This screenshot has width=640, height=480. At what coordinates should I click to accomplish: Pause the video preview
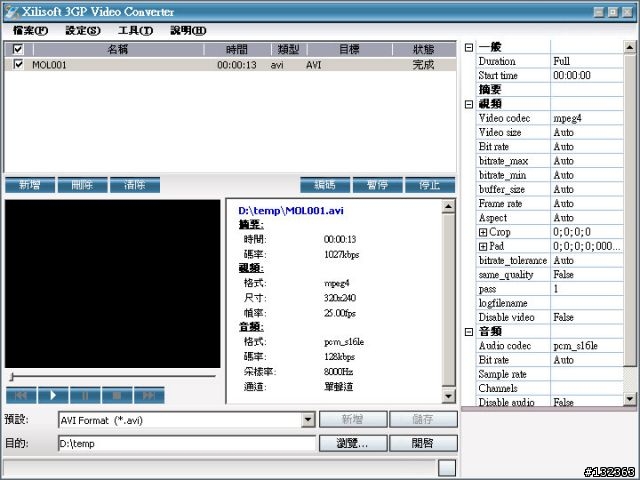click(x=85, y=395)
